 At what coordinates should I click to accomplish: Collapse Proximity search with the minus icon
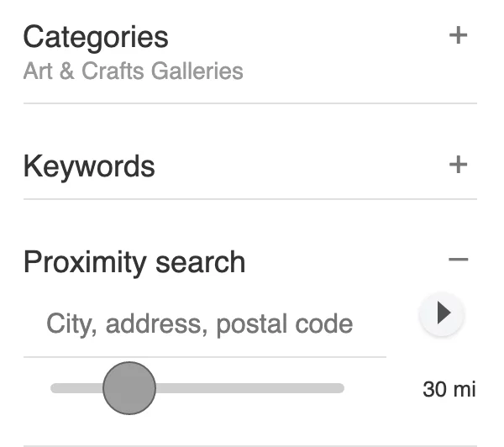click(x=458, y=260)
